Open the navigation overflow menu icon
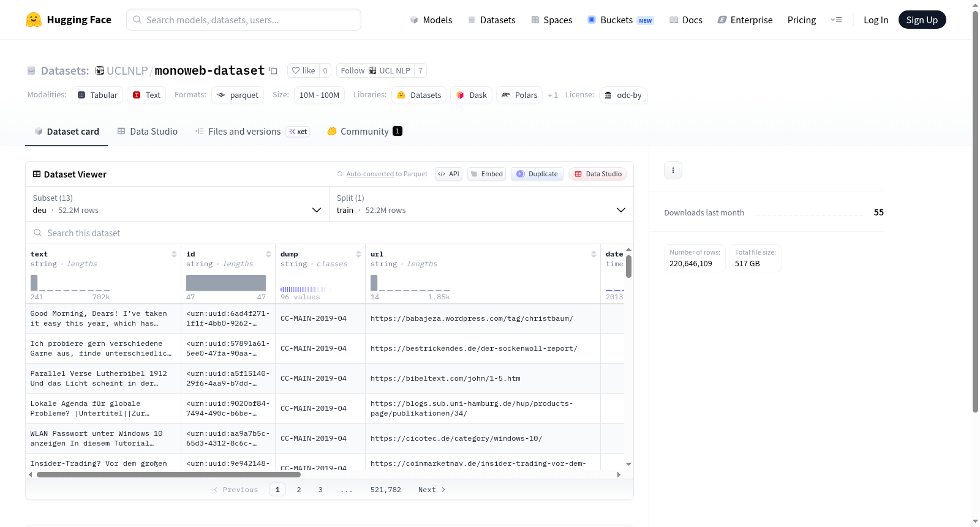Screen dimensions: 980x527 tap(836, 20)
